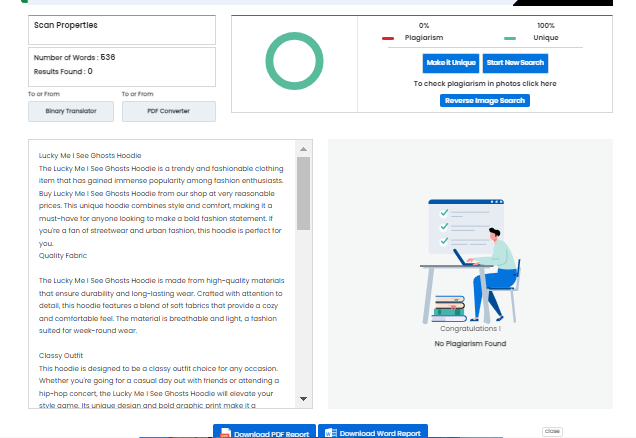
Task: Click the 'Results Found : 0' text
Action: (63, 71)
